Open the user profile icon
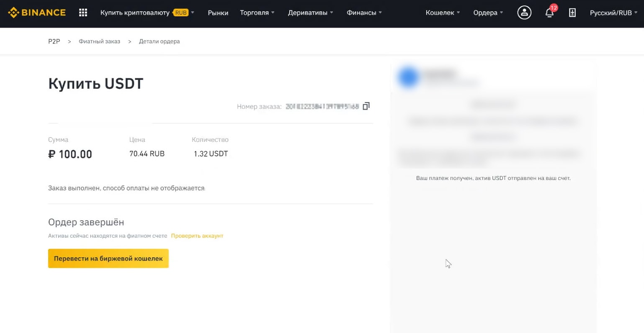This screenshot has height=333, width=644. coord(524,13)
